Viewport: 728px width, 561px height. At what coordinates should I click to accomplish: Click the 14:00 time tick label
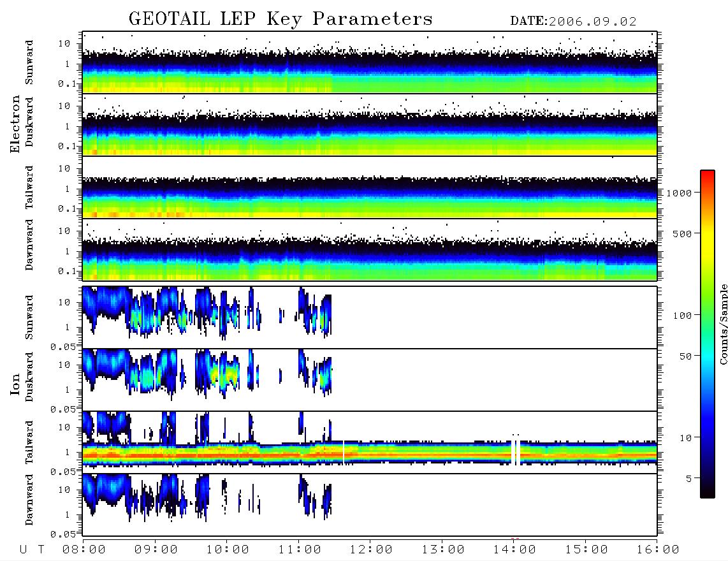point(514,550)
